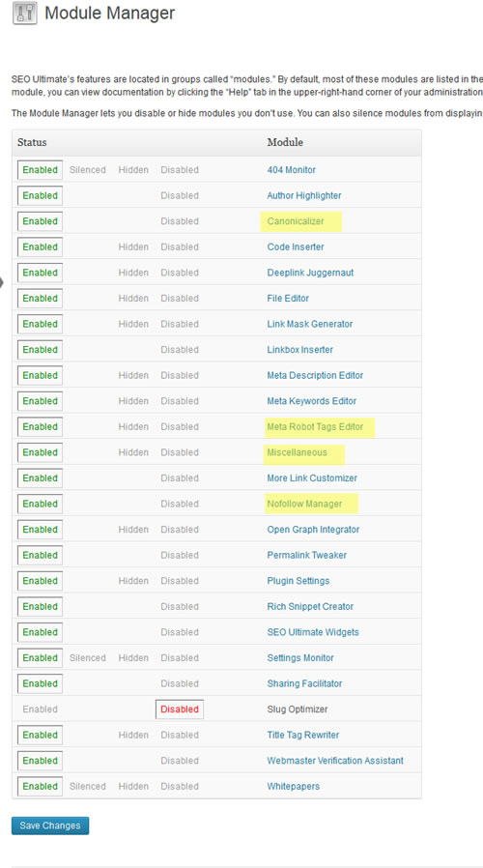483x868 pixels.
Task: Open the Meta Robot Tags Editor link
Action: [x=315, y=427]
